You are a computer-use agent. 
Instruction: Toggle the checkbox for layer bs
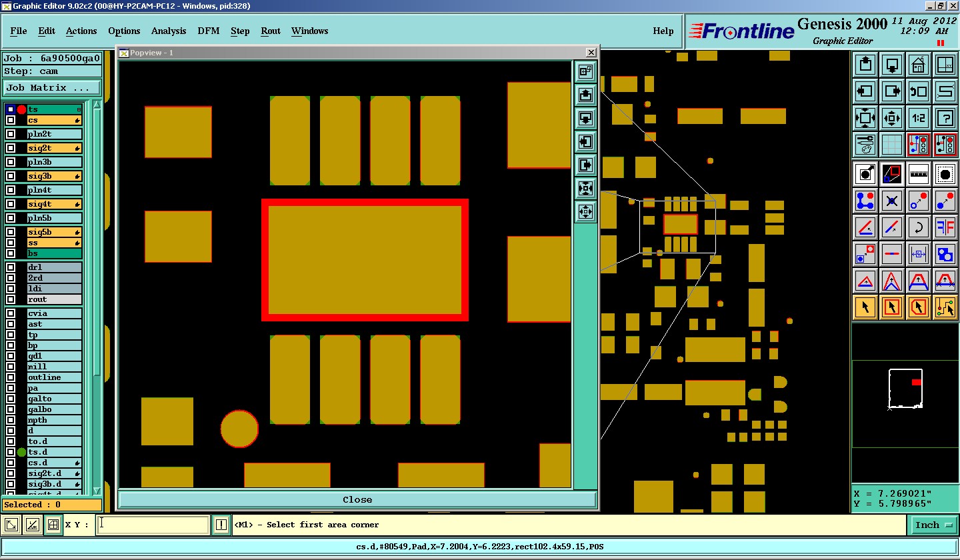point(11,253)
